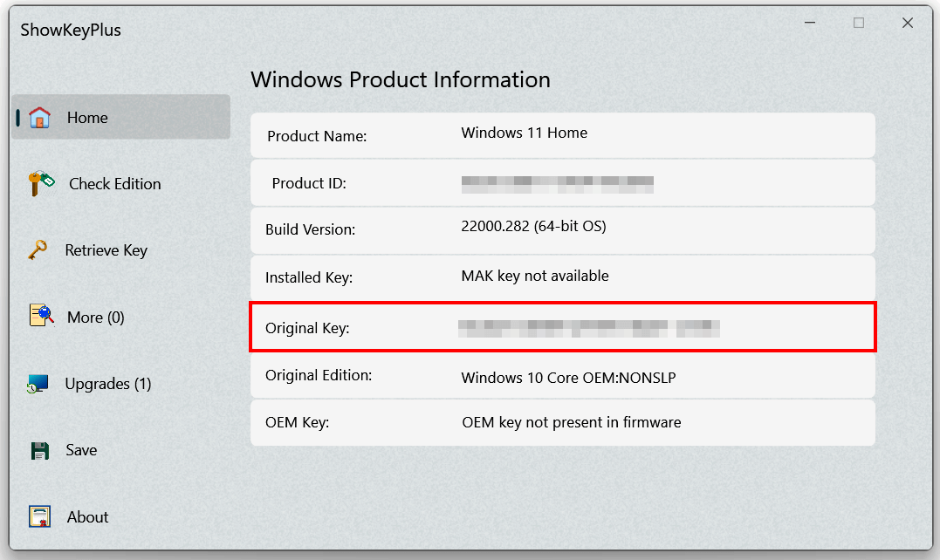940x560 pixels.
Task: Click the minimize icon in title bar
Action: pyautogui.click(x=809, y=23)
